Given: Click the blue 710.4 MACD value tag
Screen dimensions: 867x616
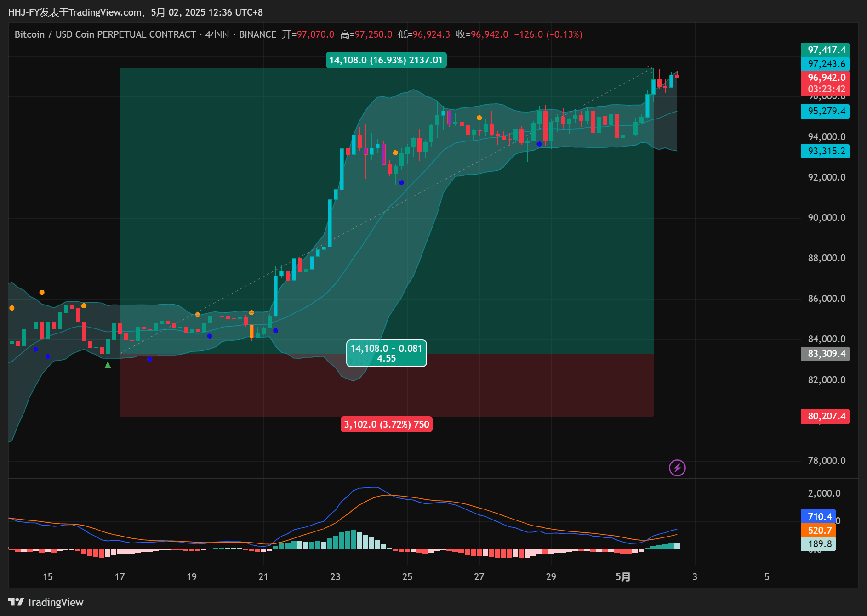Looking at the screenshot, I should click(x=819, y=517).
